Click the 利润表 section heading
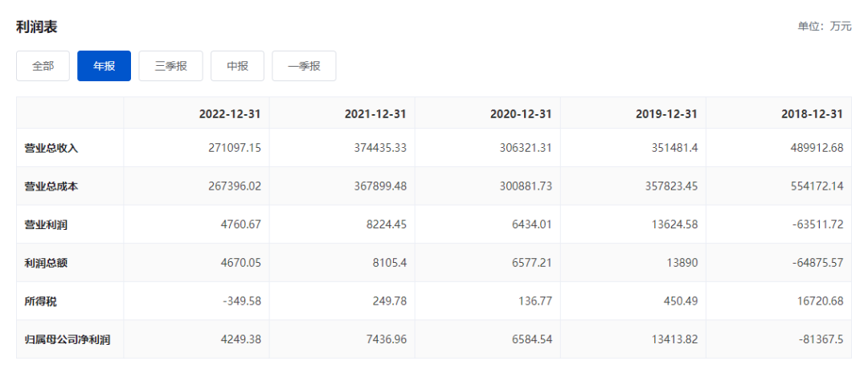This screenshot has height=377, width=868. tap(36, 27)
